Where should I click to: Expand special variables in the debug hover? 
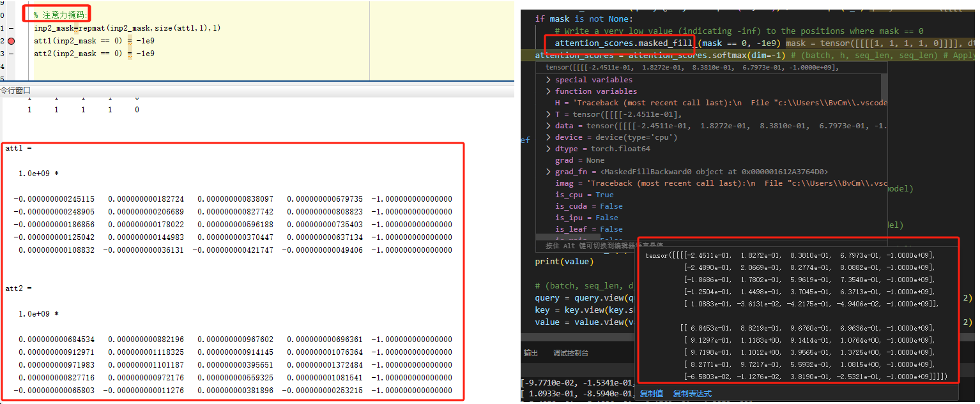pos(548,80)
